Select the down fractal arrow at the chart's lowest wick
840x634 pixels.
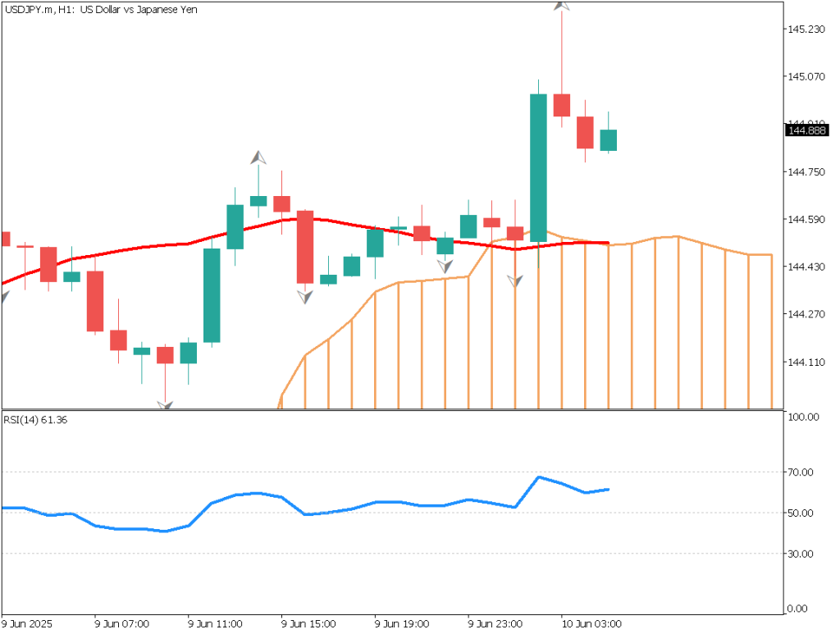pyautogui.click(x=165, y=405)
